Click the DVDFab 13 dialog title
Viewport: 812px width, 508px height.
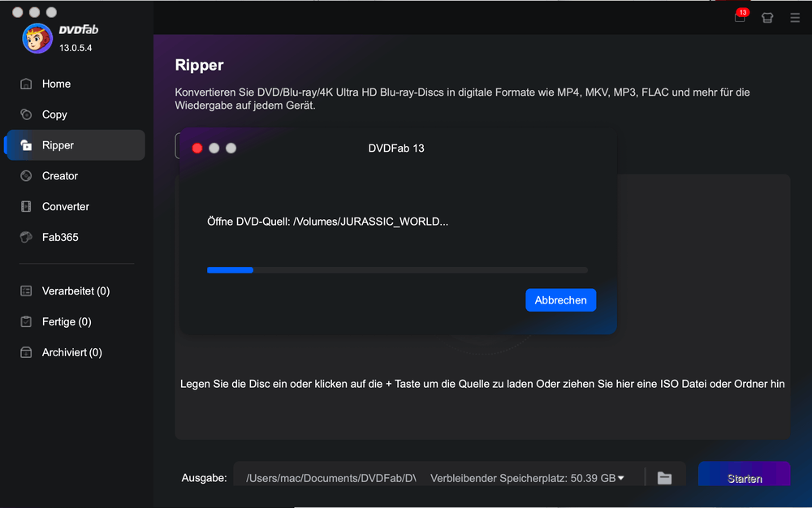(396, 149)
